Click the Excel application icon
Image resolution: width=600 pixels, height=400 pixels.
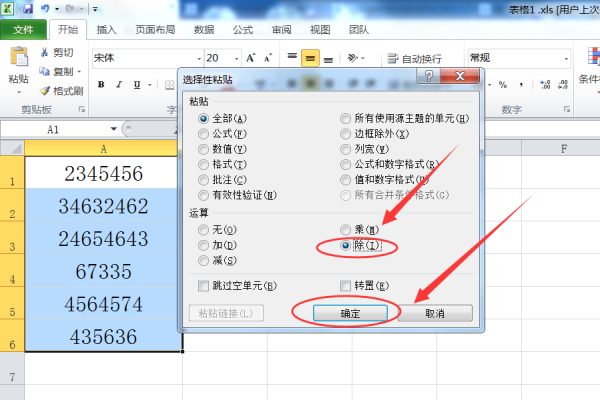click(x=8, y=8)
